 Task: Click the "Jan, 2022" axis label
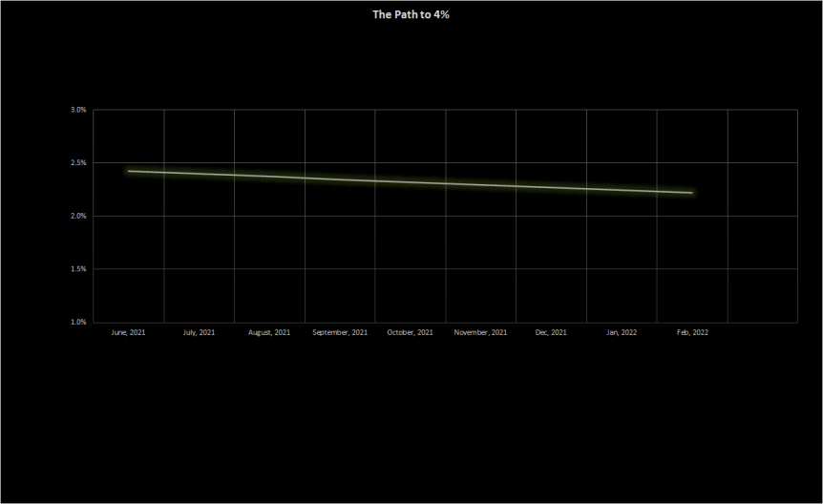tap(622, 333)
